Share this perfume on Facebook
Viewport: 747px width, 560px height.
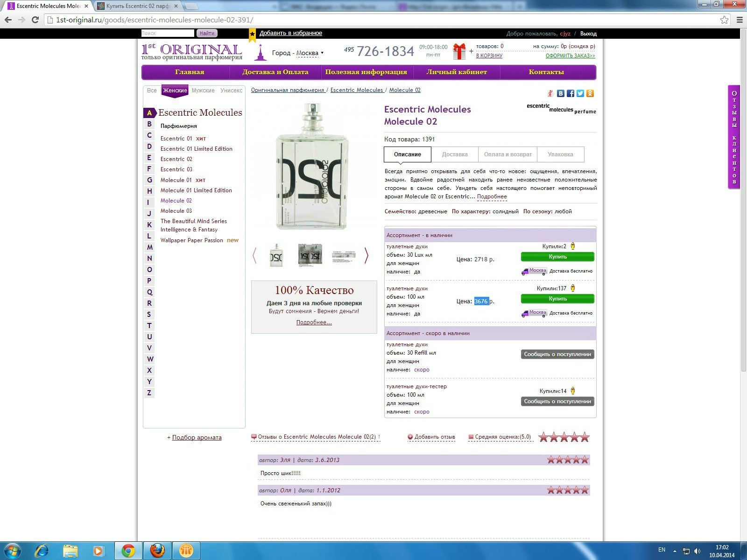pos(571,93)
